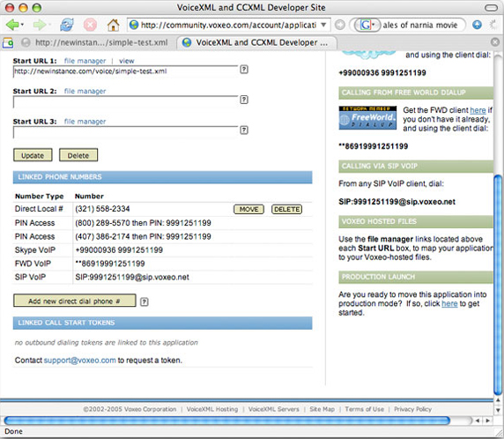Click the Delete application button

(78, 155)
